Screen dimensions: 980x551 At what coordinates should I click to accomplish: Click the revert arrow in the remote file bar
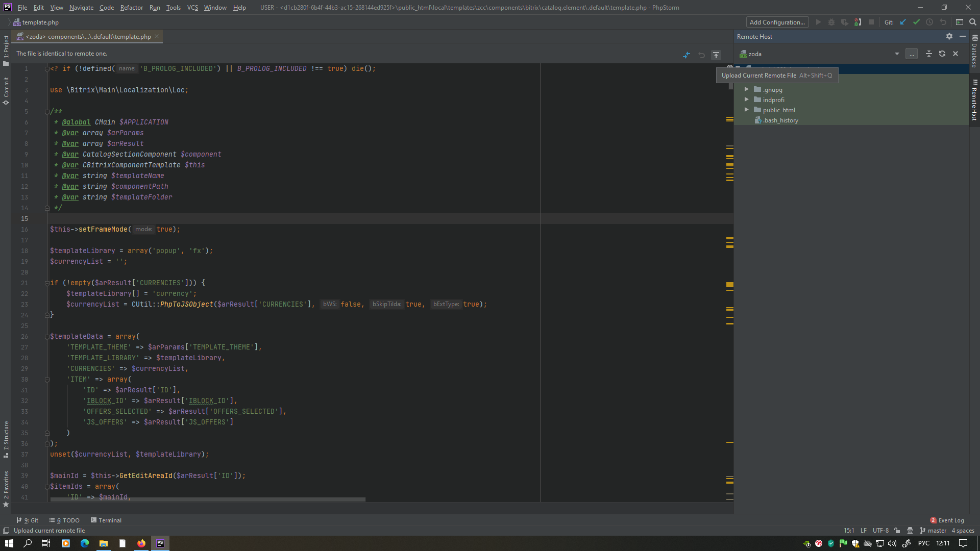pos(701,55)
